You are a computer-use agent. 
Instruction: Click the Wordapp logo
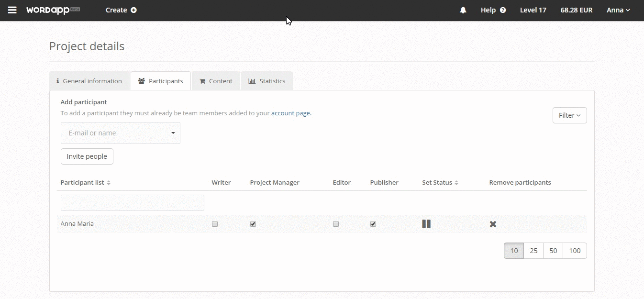[53, 10]
